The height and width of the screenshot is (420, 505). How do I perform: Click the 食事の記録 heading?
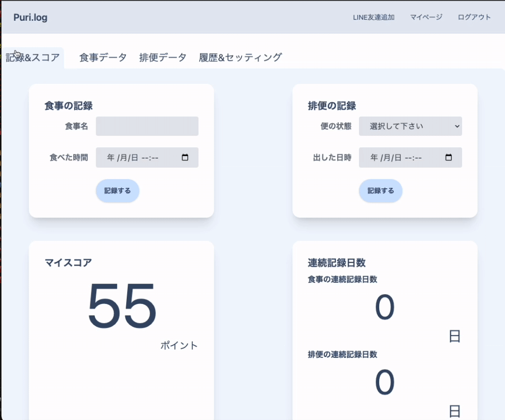tap(69, 106)
